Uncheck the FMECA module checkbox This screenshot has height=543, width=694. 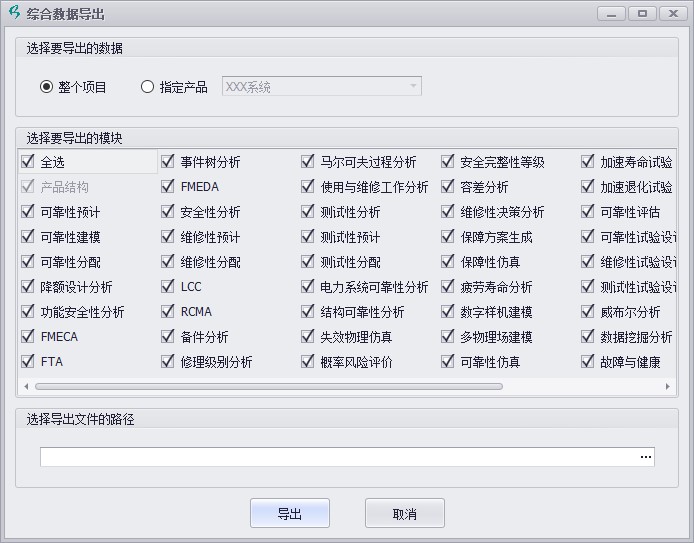[x=27, y=337]
